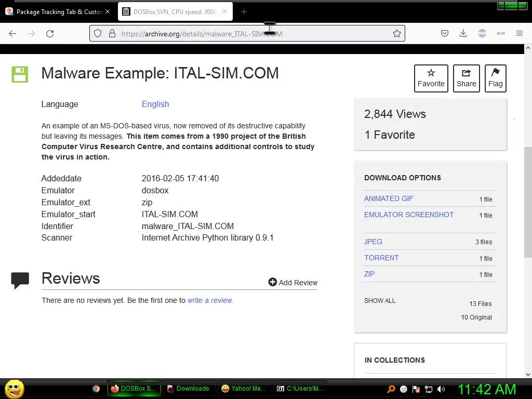The height and width of the screenshot is (399, 532).
Task: Click the 10 Original count
Action: coord(476,317)
